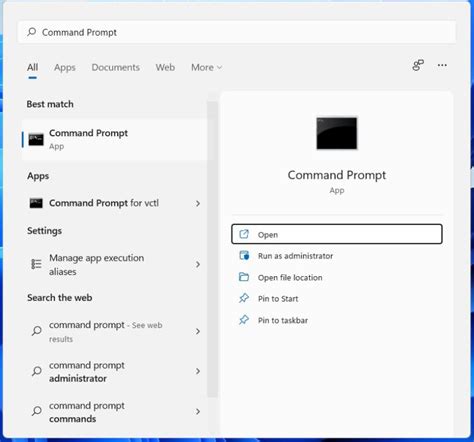Expand the More dropdown
The image size is (474, 442).
click(206, 67)
